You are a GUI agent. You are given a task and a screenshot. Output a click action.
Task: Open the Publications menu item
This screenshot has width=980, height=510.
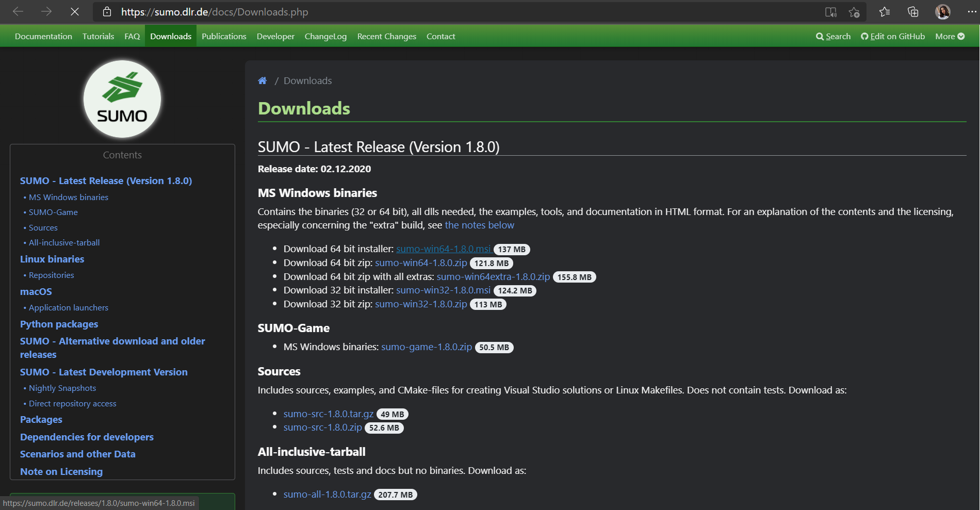[x=224, y=36]
